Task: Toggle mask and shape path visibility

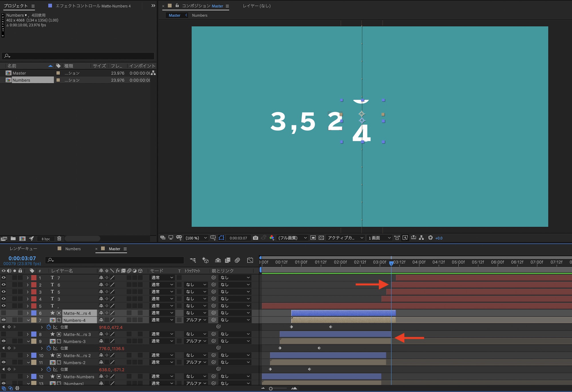Action: point(221,238)
